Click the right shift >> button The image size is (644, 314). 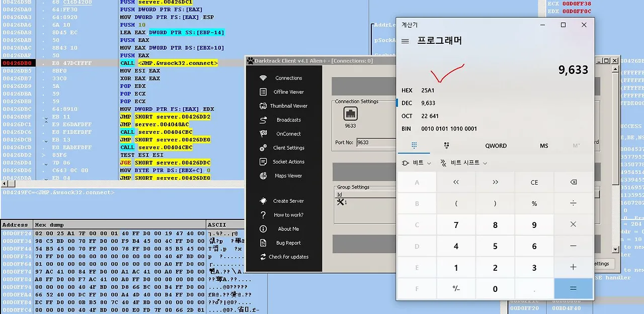tap(495, 182)
